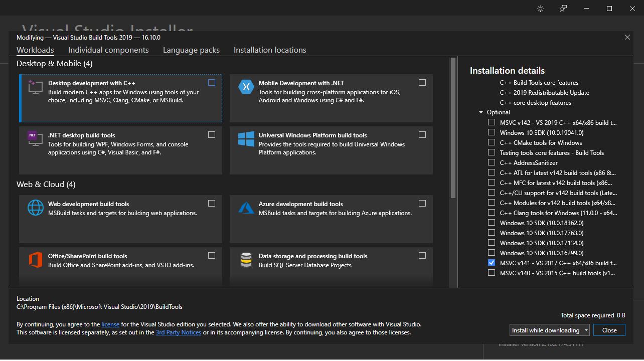This screenshot has width=644, height=361.
Task: Click the workloads list vertical scrollbar
Action: click(453, 128)
